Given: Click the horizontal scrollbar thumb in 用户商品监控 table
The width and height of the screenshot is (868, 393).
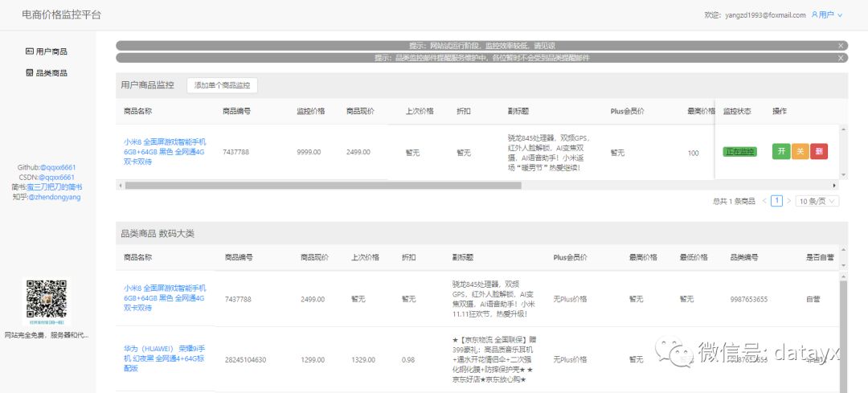Looking at the screenshot, I should click(323, 186).
